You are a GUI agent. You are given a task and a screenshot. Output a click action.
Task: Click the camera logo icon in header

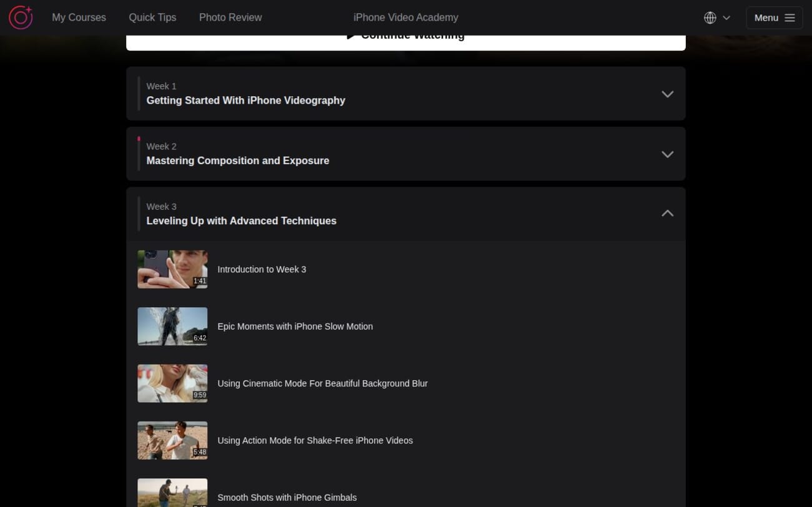[21, 17]
